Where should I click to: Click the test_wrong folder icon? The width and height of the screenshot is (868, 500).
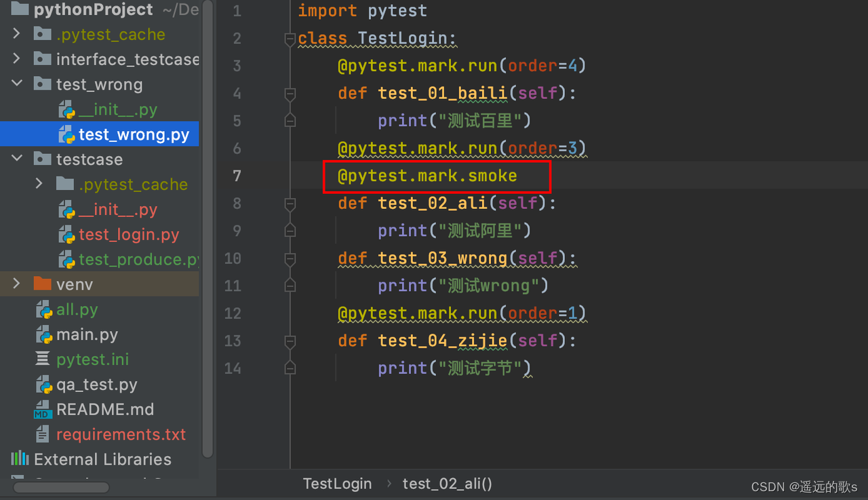tap(42, 84)
